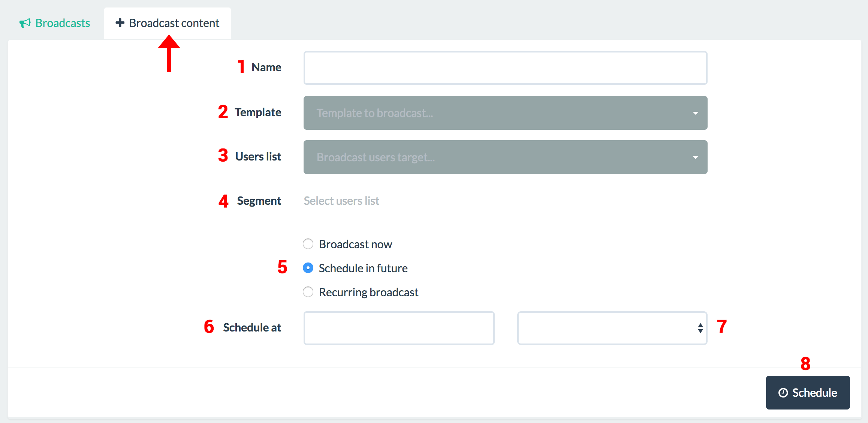Click the plus icon on Broadcast content tab

(x=120, y=23)
